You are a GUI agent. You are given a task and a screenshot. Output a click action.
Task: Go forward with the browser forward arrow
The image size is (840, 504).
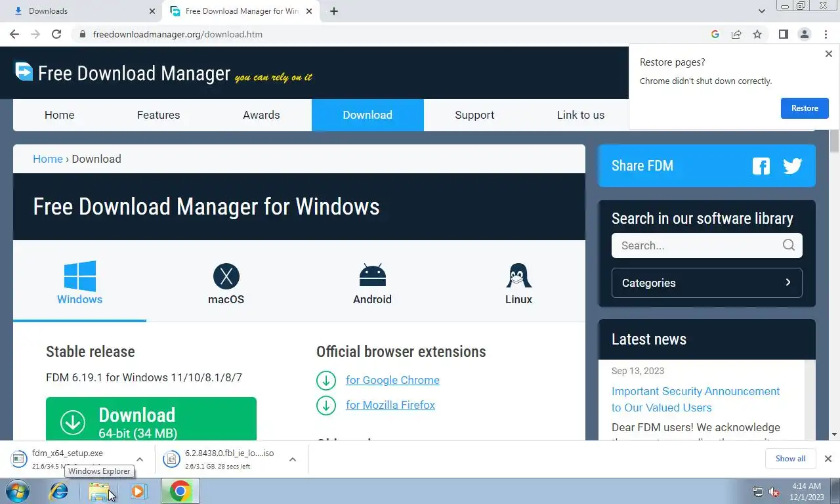[x=35, y=34]
